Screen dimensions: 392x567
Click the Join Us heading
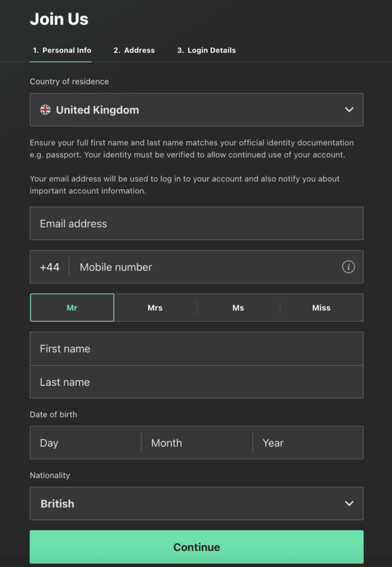tap(59, 19)
